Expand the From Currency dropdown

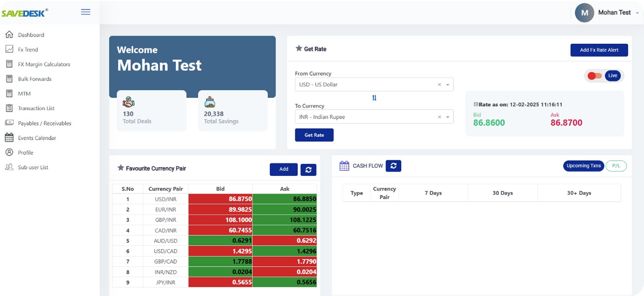[x=448, y=85]
